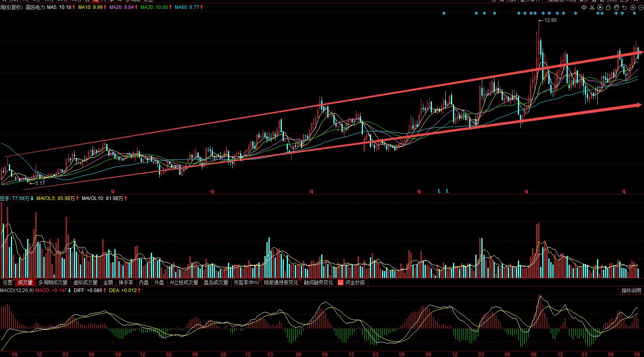
Task: Click the green MA30: 10.00 label
Action: point(154,7)
